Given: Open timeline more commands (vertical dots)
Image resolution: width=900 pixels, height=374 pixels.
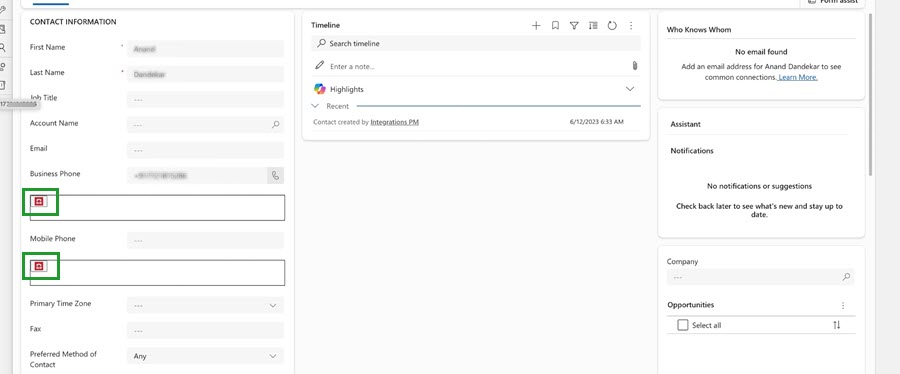Looking at the screenshot, I should (631, 25).
